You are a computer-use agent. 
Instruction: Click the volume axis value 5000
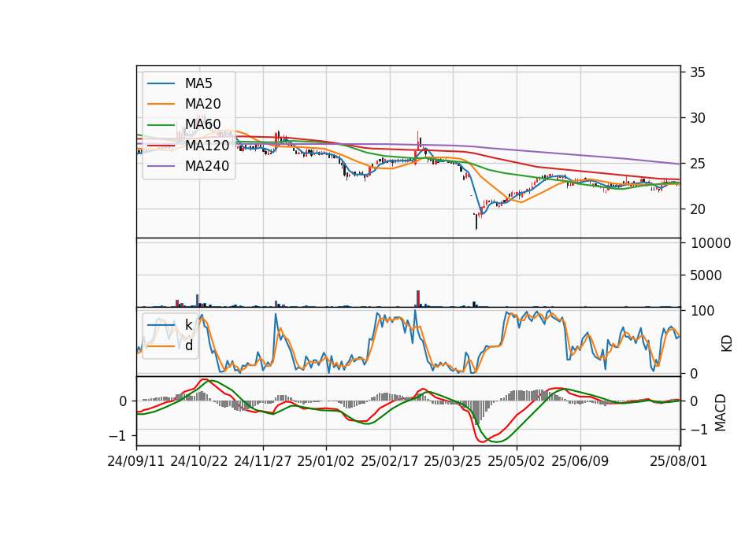(706, 275)
